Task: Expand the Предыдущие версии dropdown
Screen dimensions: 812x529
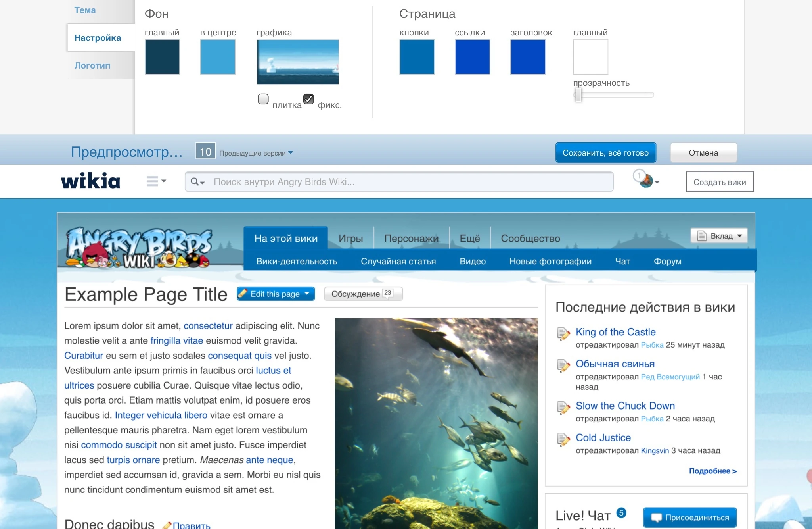Action: [x=256, y=153]
